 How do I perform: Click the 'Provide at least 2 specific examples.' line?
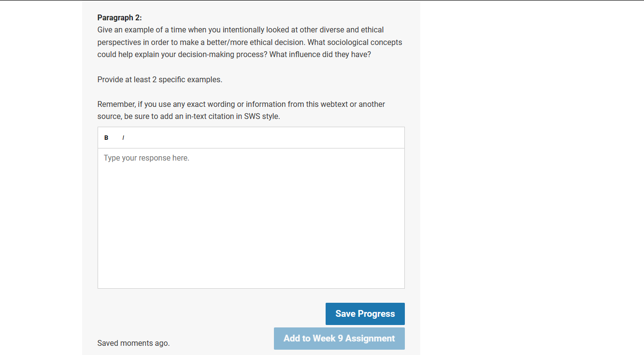[x=160, y=80]
